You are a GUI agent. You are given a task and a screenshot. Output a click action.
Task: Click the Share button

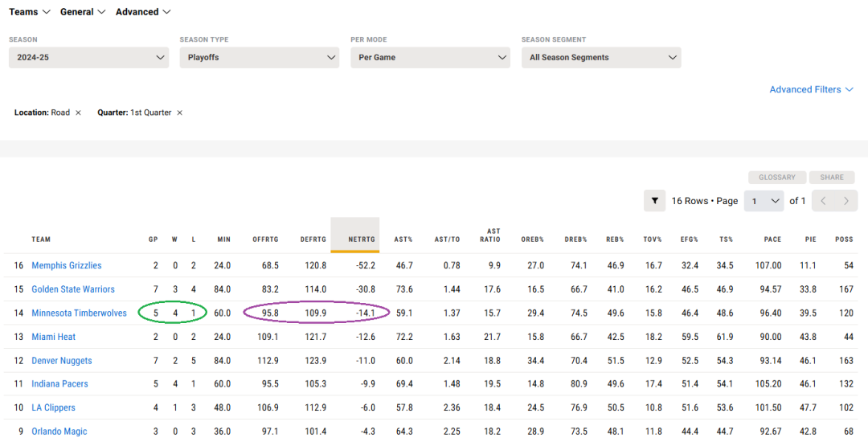[x=832, y=178]
